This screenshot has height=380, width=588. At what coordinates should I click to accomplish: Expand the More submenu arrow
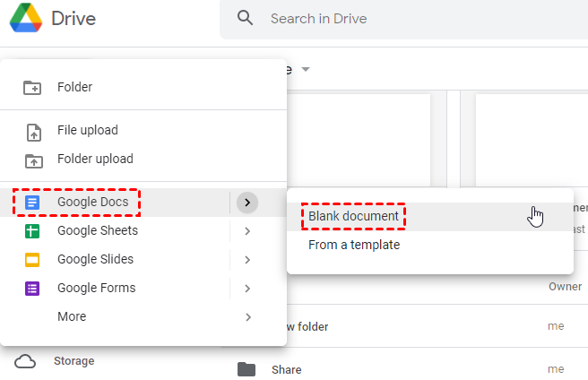pyautogui.click(x=247, y=317)
